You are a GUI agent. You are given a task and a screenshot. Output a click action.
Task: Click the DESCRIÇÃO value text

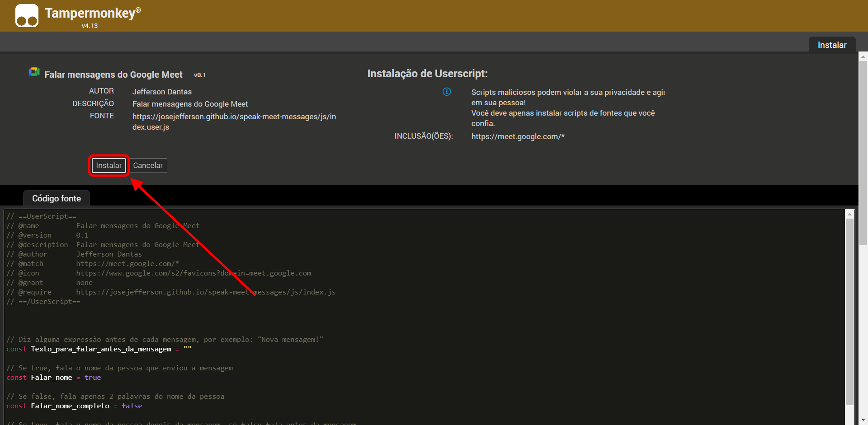190,104
